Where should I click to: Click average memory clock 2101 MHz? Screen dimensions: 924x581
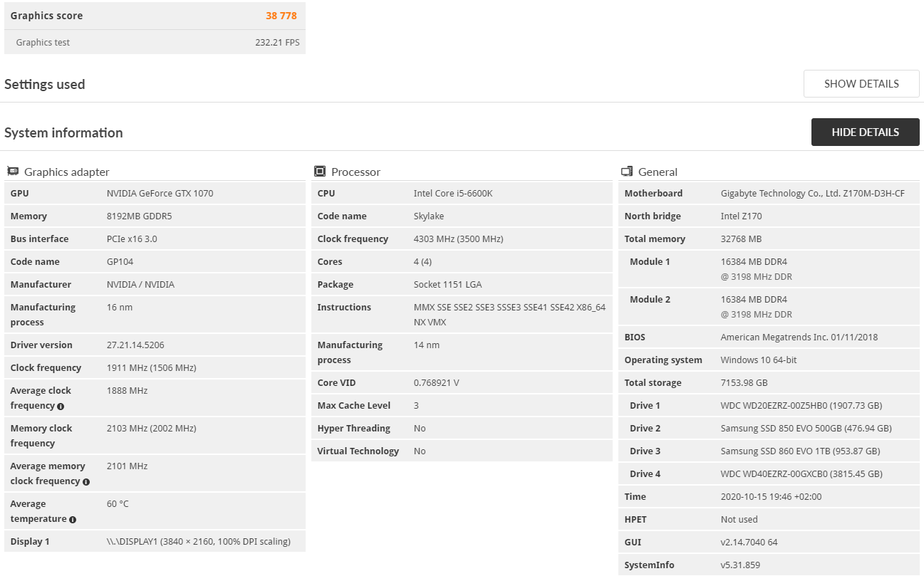(127, 466)
